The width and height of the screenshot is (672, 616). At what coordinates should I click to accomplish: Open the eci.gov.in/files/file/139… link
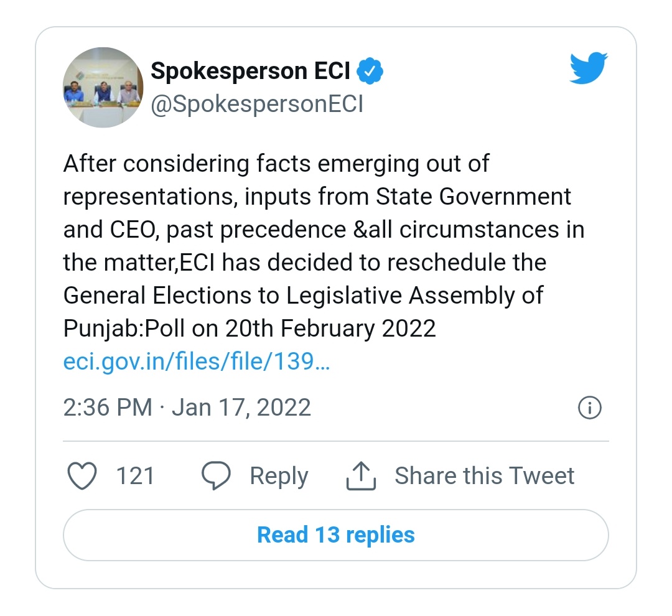[197, 362]
